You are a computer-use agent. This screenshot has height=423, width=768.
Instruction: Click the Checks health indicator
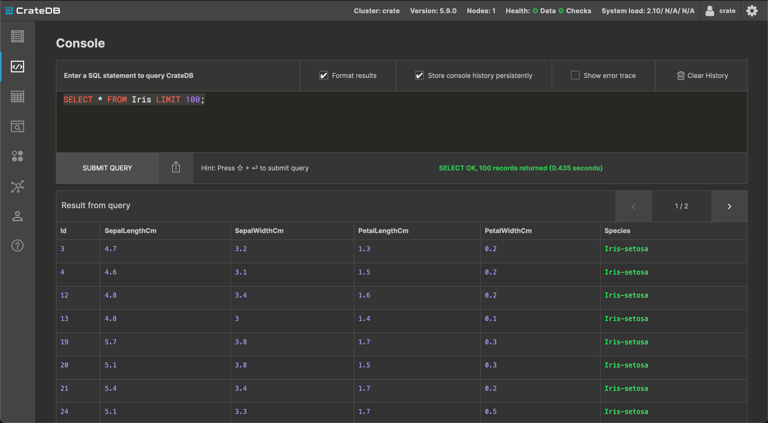point(575,11)
